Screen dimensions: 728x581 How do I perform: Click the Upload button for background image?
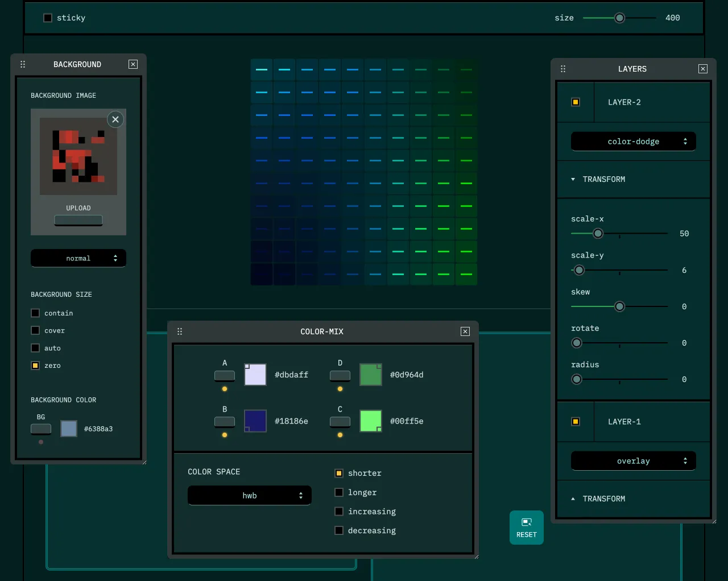pyautogui.click(x=78, y=219)
